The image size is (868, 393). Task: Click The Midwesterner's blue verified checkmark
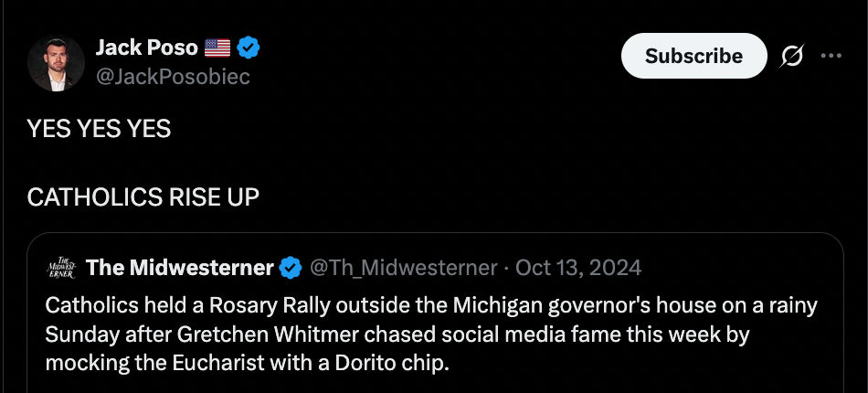pos(291,268)
